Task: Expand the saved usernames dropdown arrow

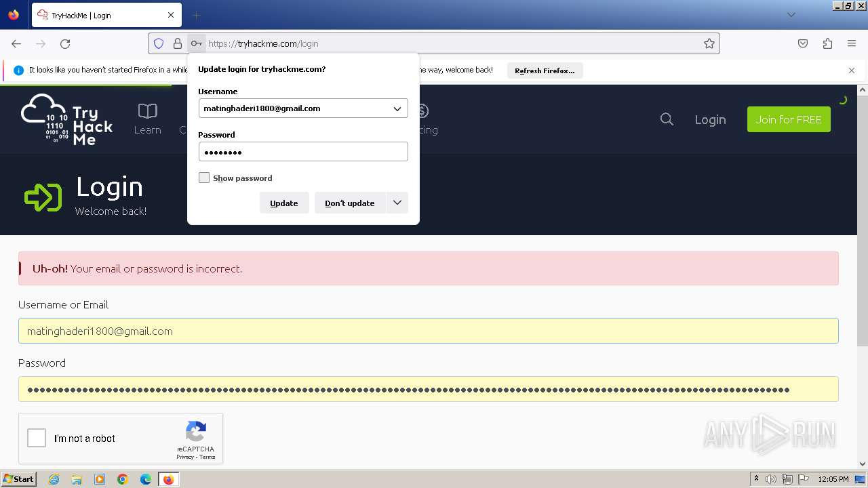Action: (397, 108)
